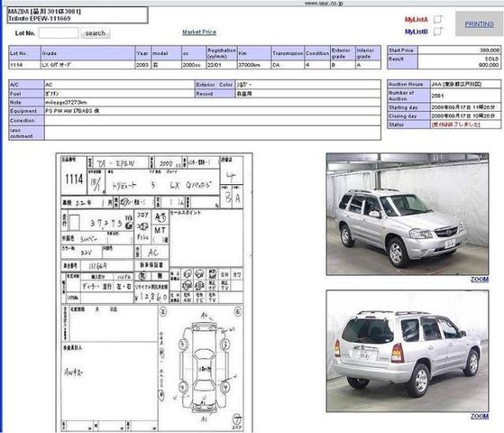Click the Lot No. input field
This screenshot has height=433, width=504.
pyautogui.click(x=59, y=33)
